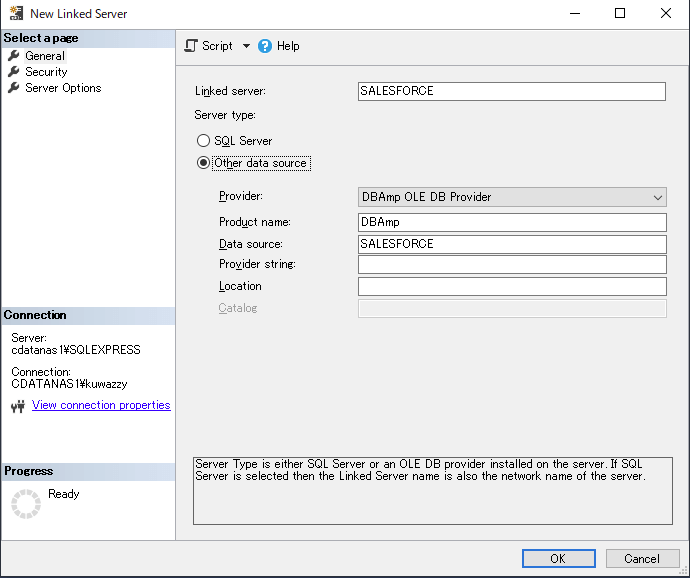Click into the Linked server field
This screenshot has width=690, height=578.
[x=512, y=91]
